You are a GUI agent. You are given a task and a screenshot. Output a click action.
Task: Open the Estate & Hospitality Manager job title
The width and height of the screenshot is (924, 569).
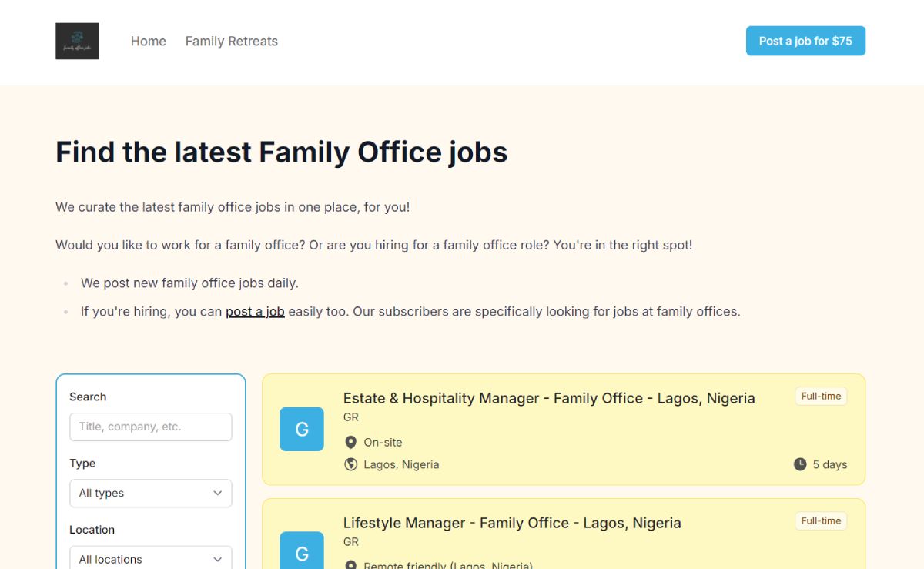549,398
